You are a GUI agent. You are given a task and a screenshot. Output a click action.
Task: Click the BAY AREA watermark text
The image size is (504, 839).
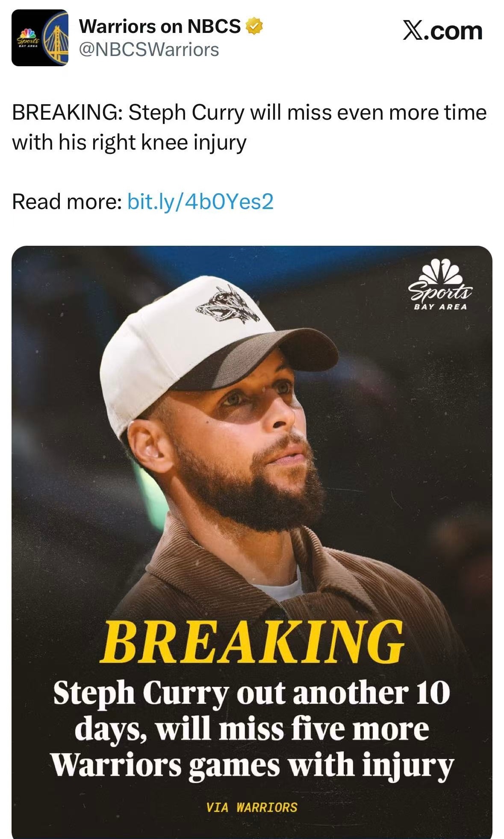click(x=440, y=306)
